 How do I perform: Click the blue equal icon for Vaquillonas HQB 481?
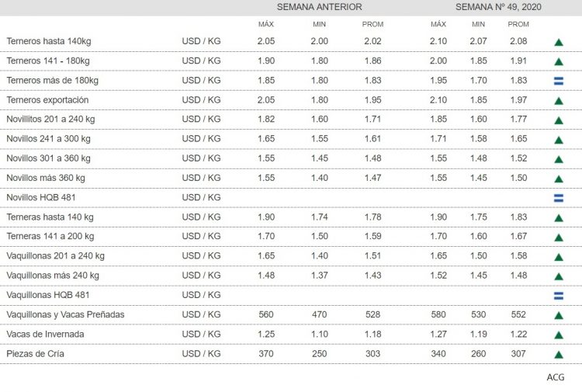pyautogui.click(x=558, y=296)
